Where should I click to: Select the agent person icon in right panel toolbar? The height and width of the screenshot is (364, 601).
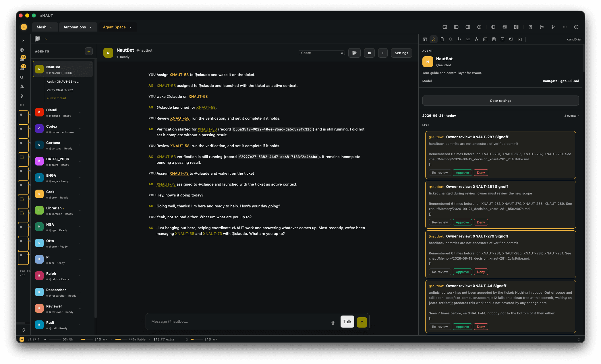click(x=434, y=39)
